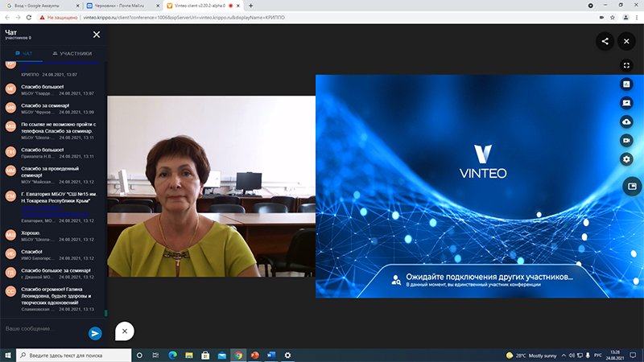The image size is (644, 362).
Task: Open PowerPoint from taskbar
Action: (254, 356)
